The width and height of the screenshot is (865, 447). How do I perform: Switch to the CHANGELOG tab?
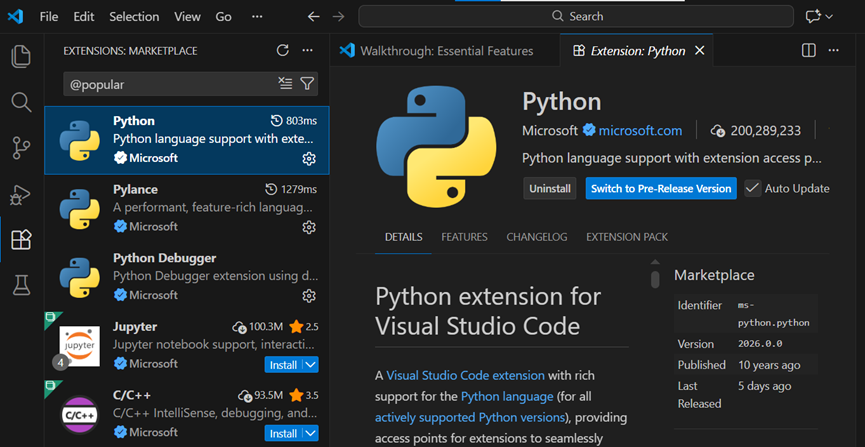537,237
